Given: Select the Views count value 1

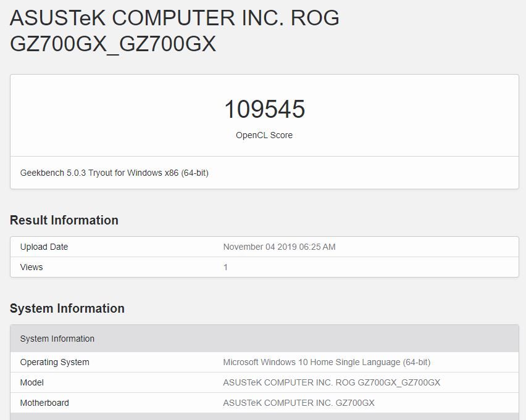Looking at the screenshot, I should (x=225, y=267).
